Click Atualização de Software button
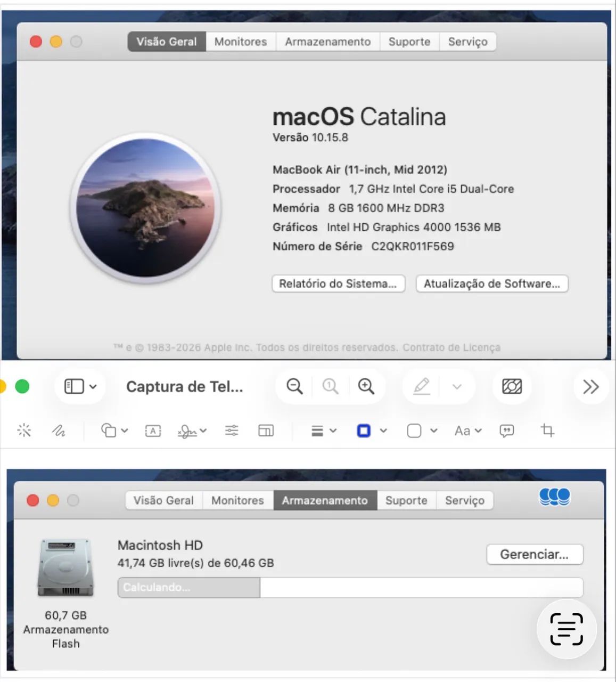Image resolution: width=616 pixels, height=682 pixels. (492, 283)
